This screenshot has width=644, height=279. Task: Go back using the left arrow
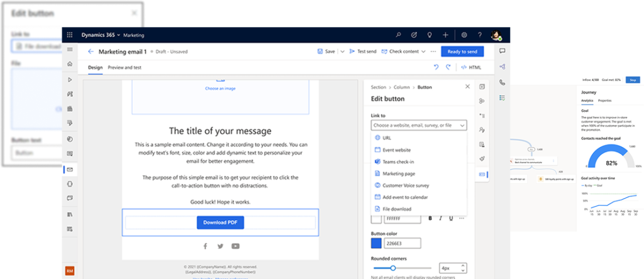(x=91, y=52)
